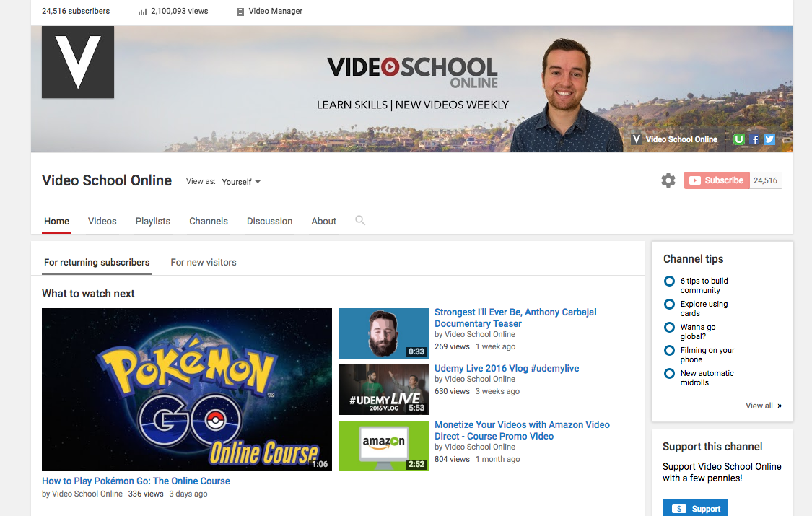
Task: Open the Twitter icon on the banner
Action: point(769,139)
